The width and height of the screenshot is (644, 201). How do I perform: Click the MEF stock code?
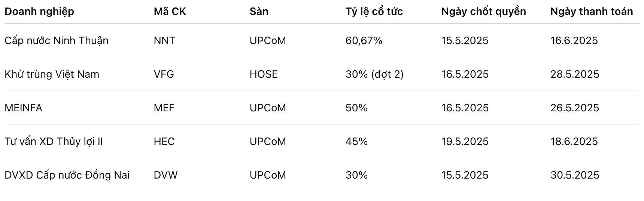(x=164, y=108)
